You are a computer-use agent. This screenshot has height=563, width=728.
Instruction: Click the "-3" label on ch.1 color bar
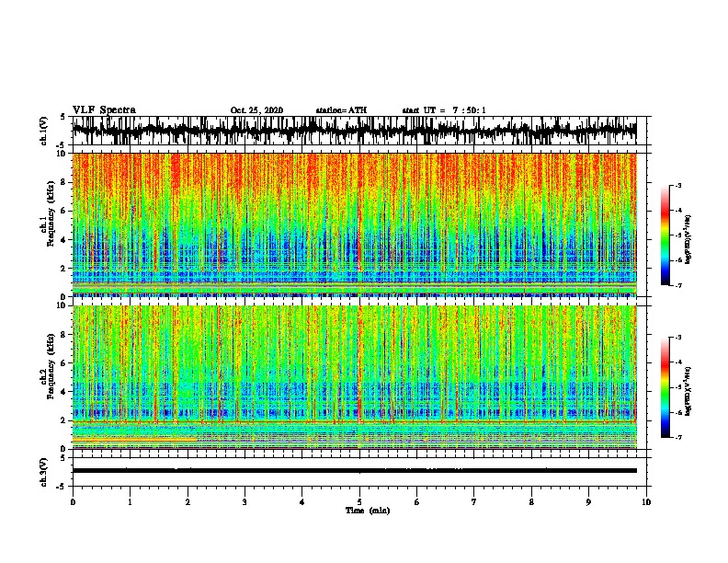pos(677,186)
